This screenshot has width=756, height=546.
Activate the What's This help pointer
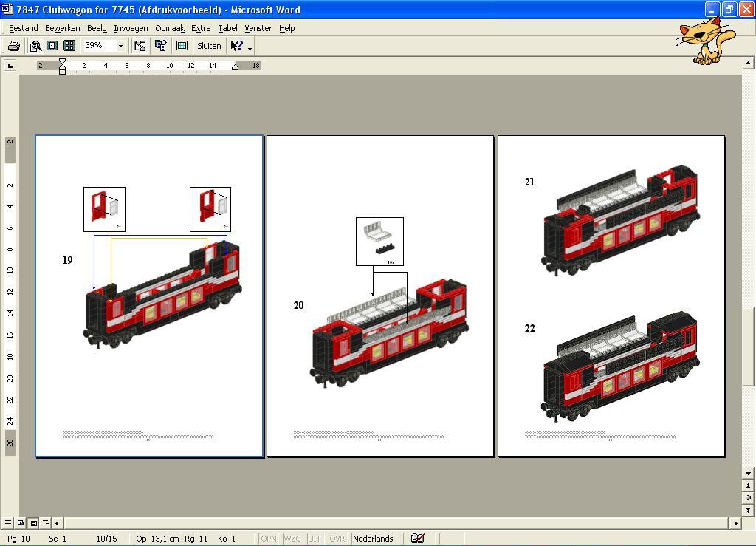tap(236, 46)
